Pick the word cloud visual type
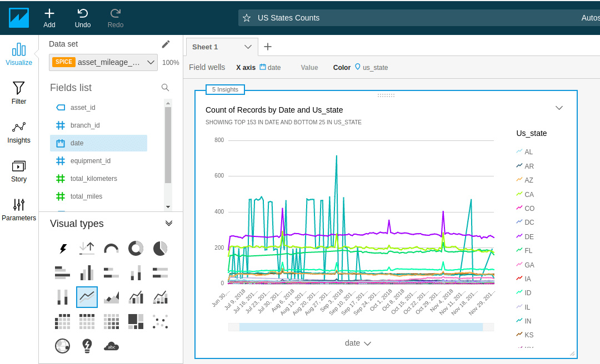Screen dimensions: 600x364 [111, 346]
